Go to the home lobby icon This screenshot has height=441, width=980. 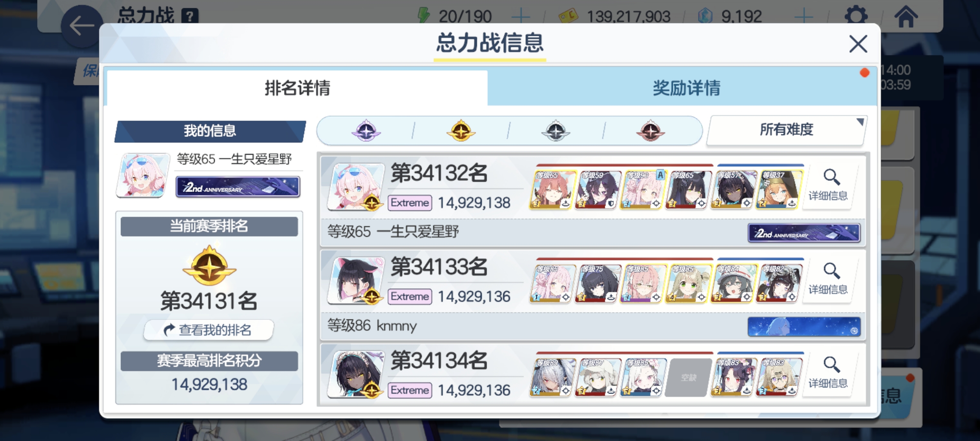(906, 16)
